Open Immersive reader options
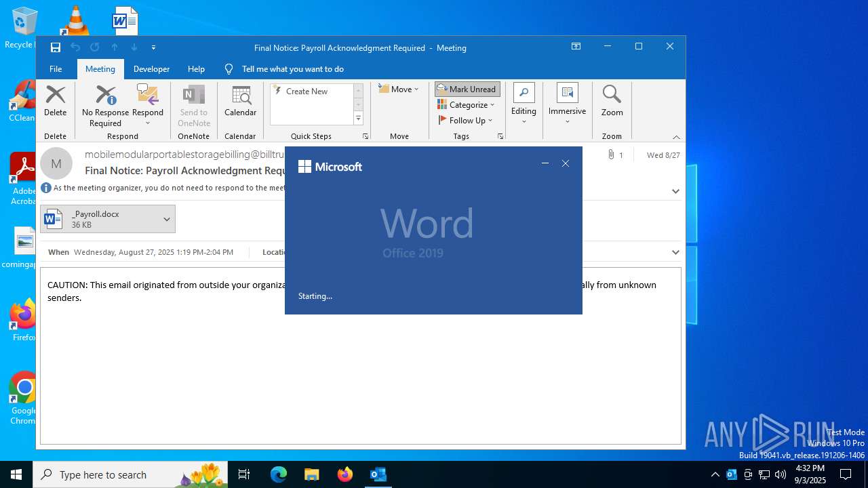 tap(567, 104)
